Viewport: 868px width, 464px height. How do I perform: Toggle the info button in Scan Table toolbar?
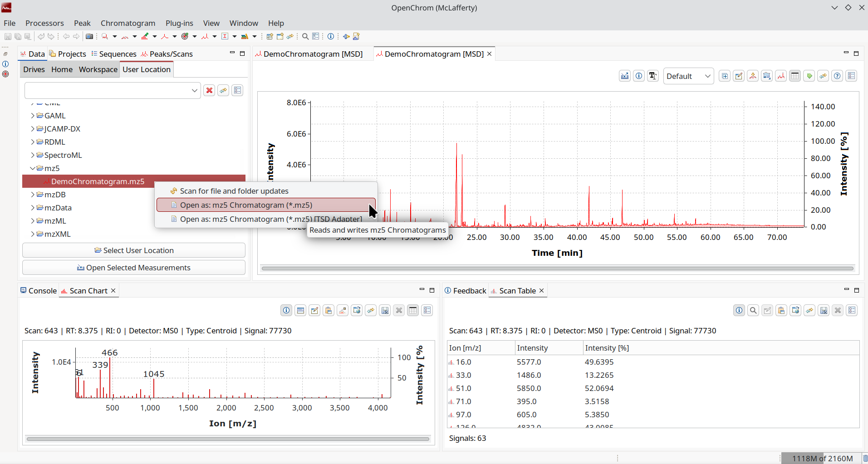[x=739, y=311]
